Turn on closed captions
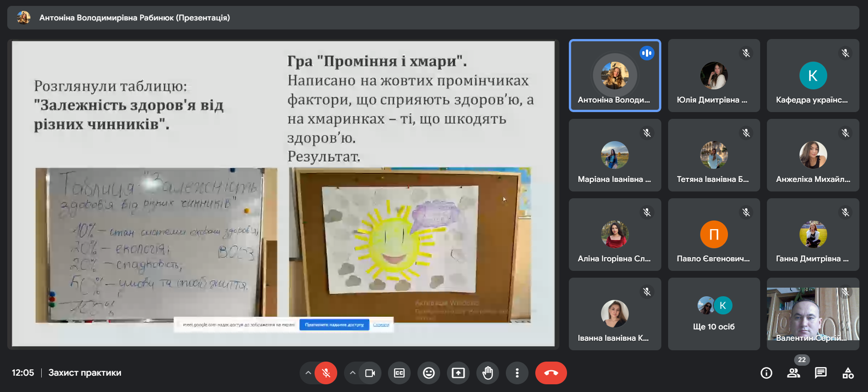 399,373
